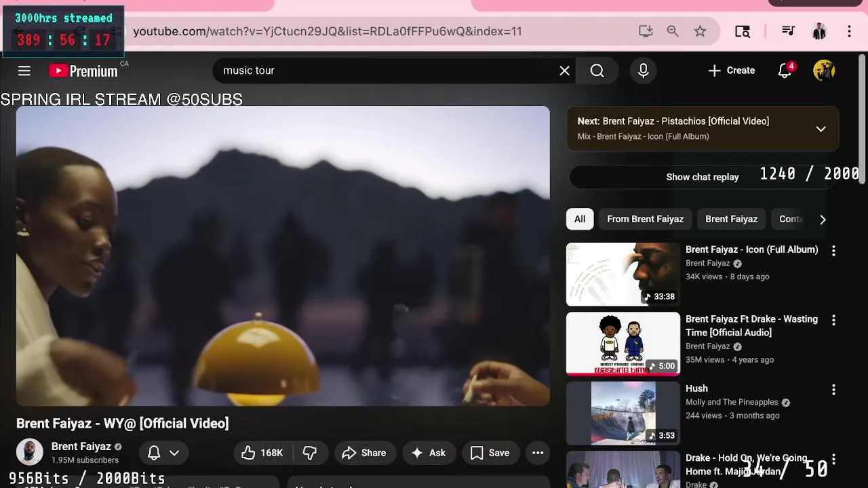Click the install app icon in address bar
The width and height of the screenshot is (868, 488).
click(x=646, y=31)
